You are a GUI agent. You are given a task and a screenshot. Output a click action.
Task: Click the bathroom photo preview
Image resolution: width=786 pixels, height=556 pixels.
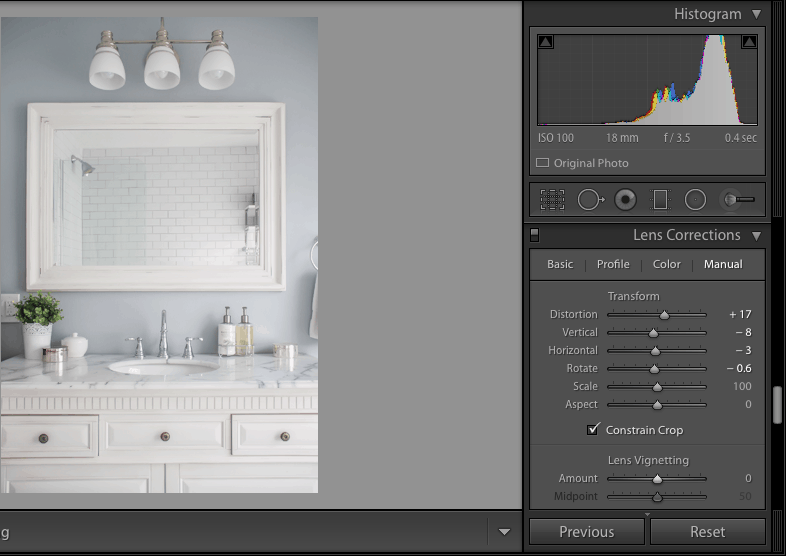pos(159,255)
